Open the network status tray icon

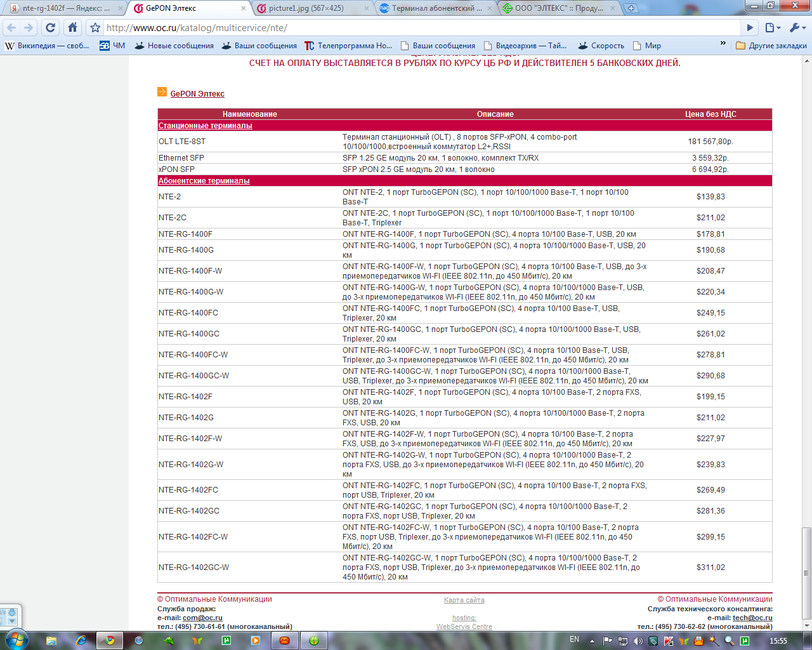623,640
